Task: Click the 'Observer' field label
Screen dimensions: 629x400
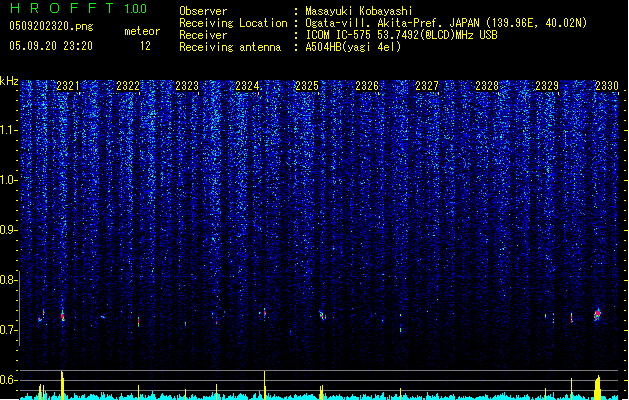Action: tap(203, 11)
